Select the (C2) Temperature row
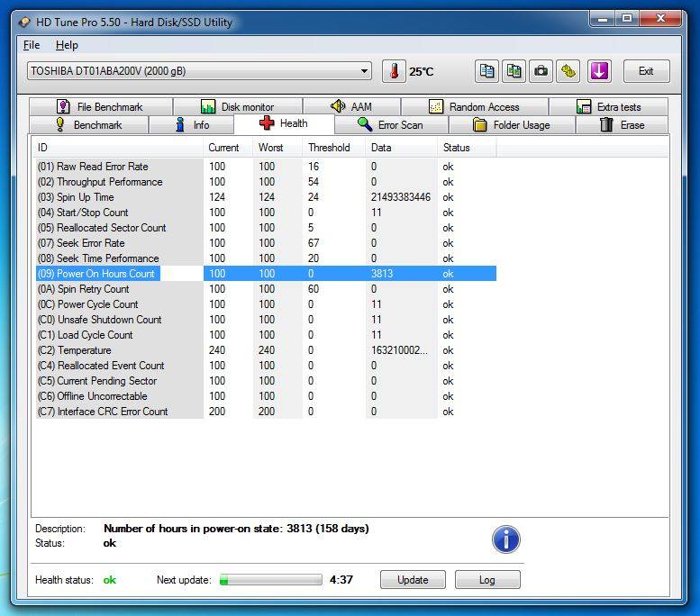This screenshot has height=616, width=700. pos(266,350)
